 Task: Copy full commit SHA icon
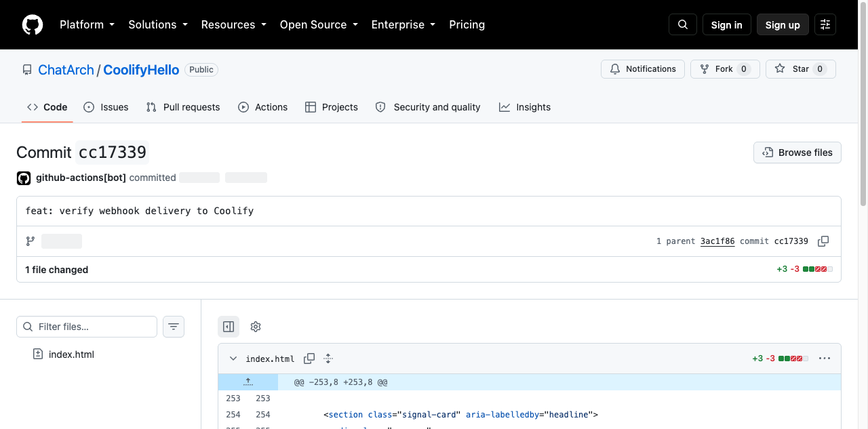point(823,241)
